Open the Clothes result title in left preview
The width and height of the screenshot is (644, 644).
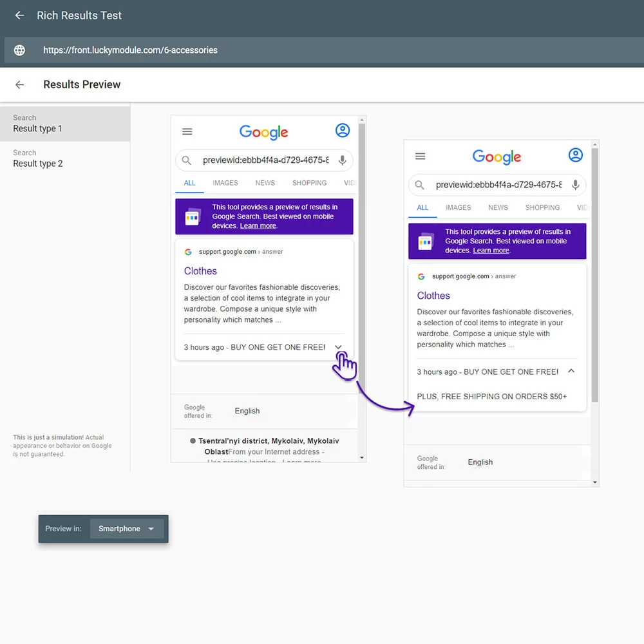point(200,271)
